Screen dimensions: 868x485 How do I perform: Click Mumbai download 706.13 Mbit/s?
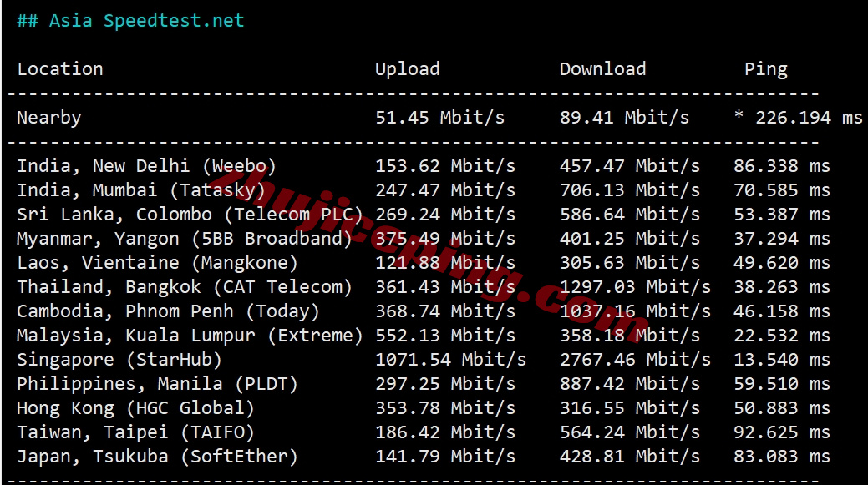(x=629, y=190)
